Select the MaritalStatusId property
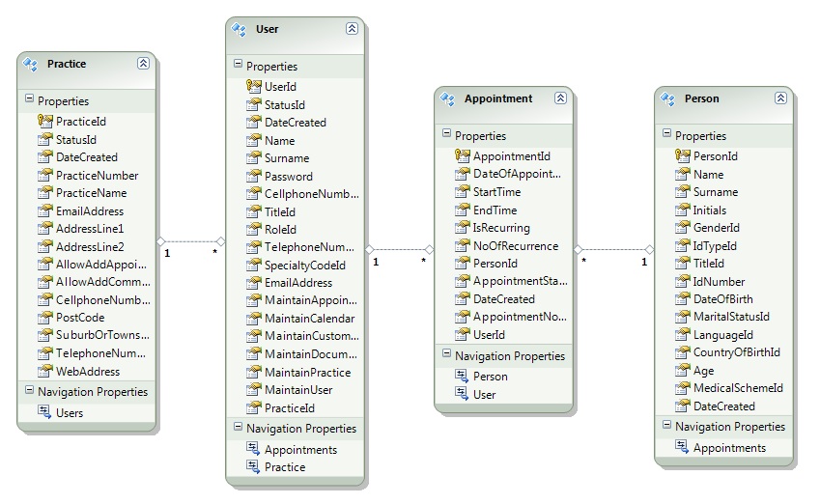 click(x=731, y=317)
